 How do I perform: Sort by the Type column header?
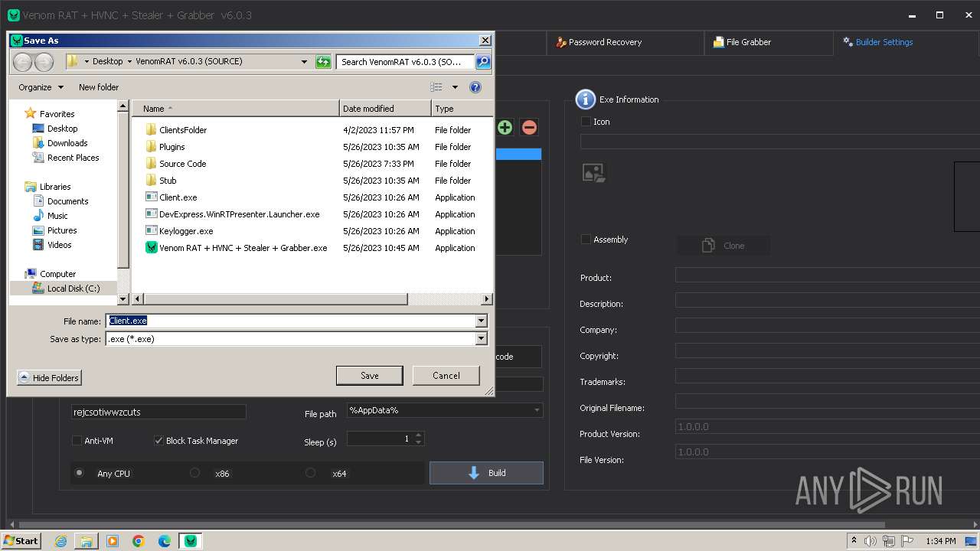coord(461,109)
